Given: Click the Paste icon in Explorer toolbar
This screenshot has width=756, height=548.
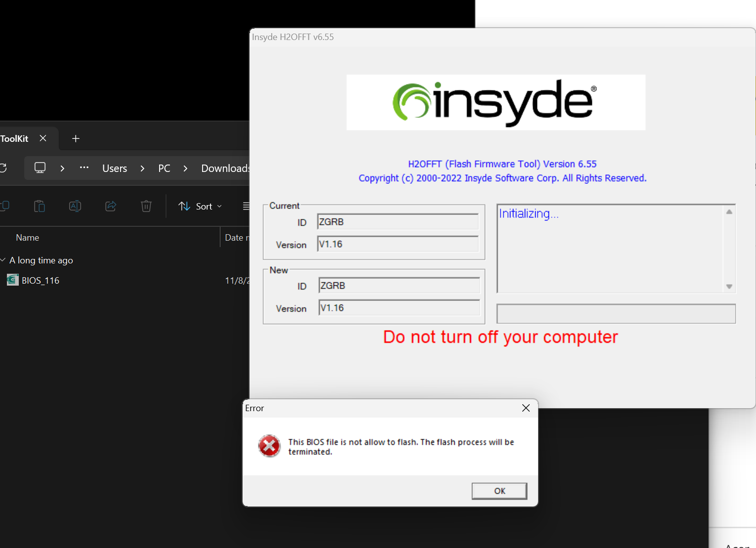Looking at the screenshot, I should click(40, 206).
